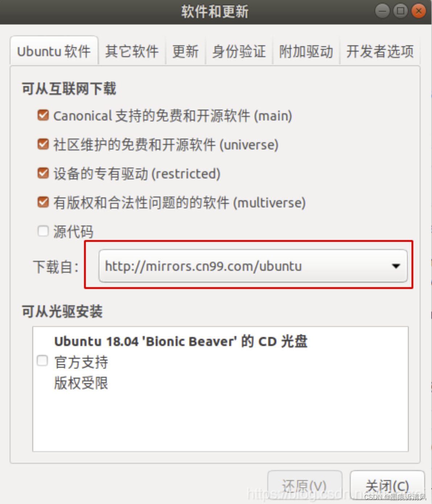The width and height of the screenshot is (432, 504).
Task: Click the 还原(V) button
Action: coord(305,486)
